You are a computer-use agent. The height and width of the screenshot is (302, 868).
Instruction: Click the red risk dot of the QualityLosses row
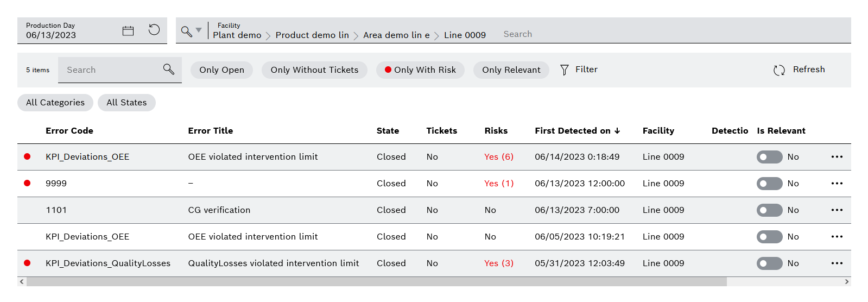click(x=27, y=263)
